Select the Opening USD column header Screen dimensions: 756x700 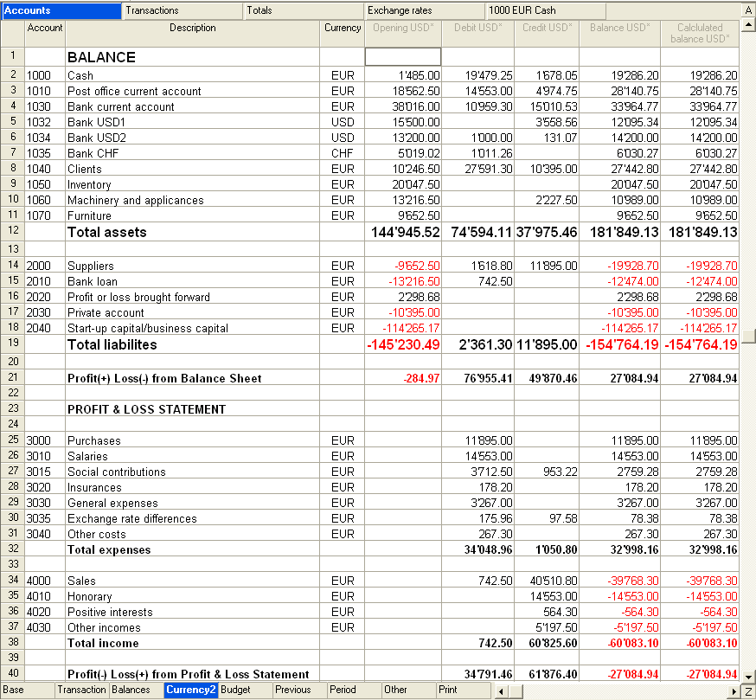[403, 33]
